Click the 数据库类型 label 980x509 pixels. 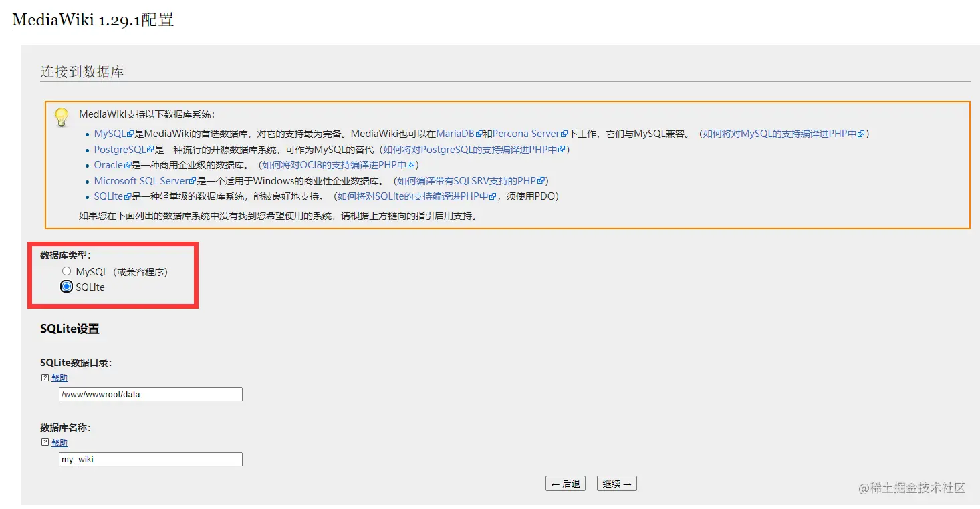pos(66,255)
